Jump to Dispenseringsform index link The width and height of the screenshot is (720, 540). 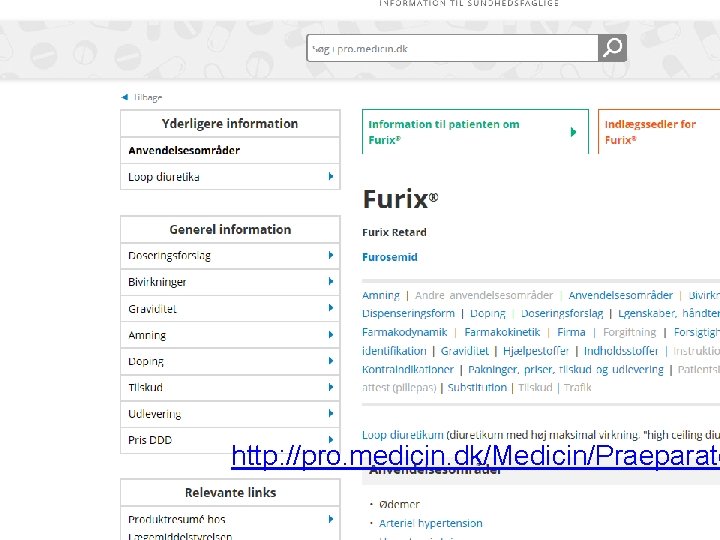(408, 314)
